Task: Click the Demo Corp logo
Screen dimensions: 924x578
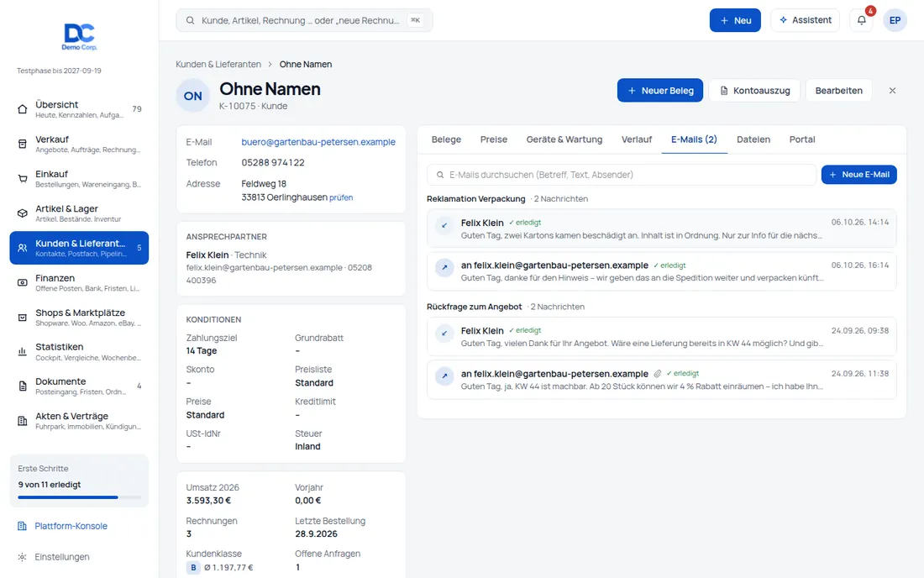Action: 80,37
